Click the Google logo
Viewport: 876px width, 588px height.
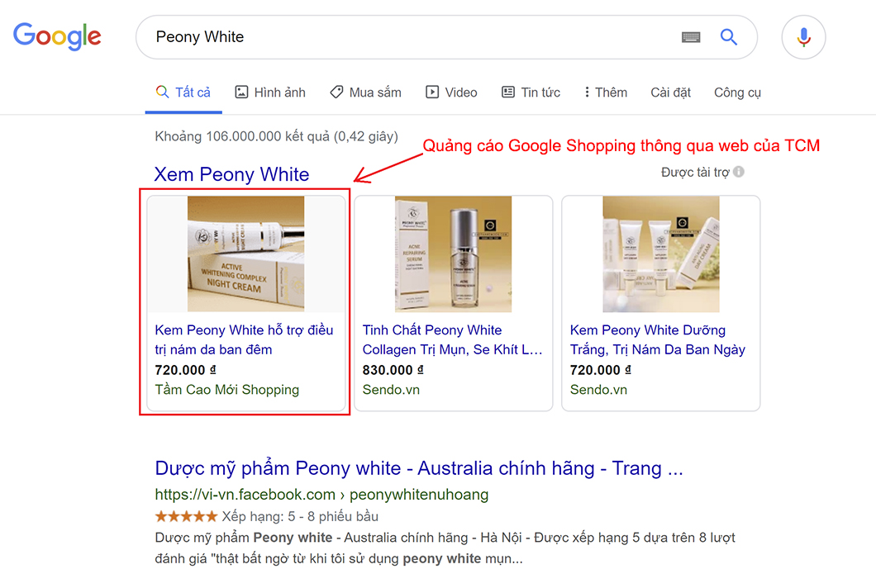57,36
